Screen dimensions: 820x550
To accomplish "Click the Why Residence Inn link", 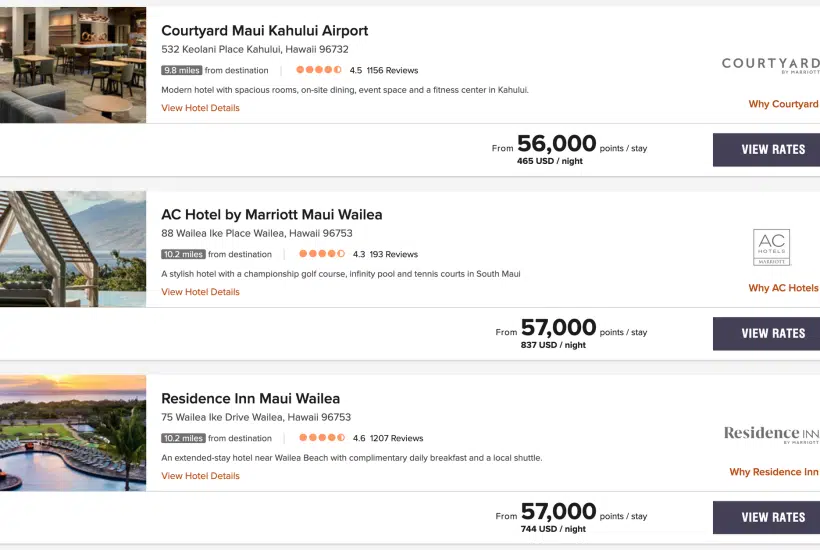I will (773, 472).
